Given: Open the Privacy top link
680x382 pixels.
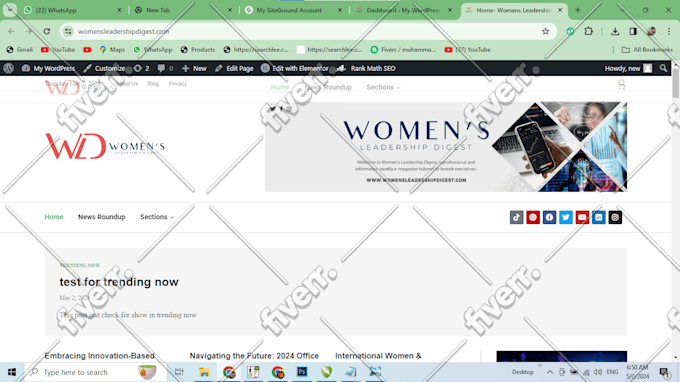Looking at the screenshot, I should pyautogui.click(x=177, y=84).
